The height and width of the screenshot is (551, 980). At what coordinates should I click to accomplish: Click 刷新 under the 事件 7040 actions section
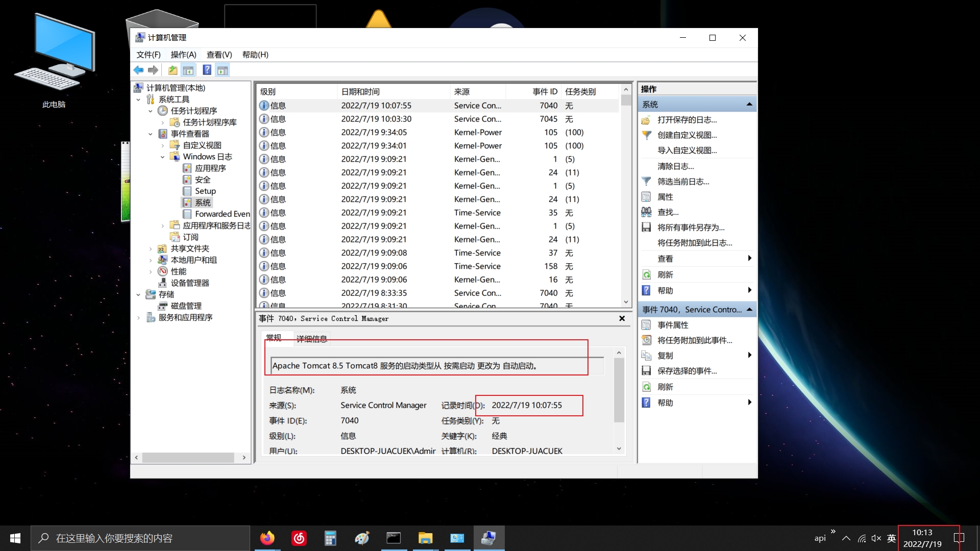[665, 387]
